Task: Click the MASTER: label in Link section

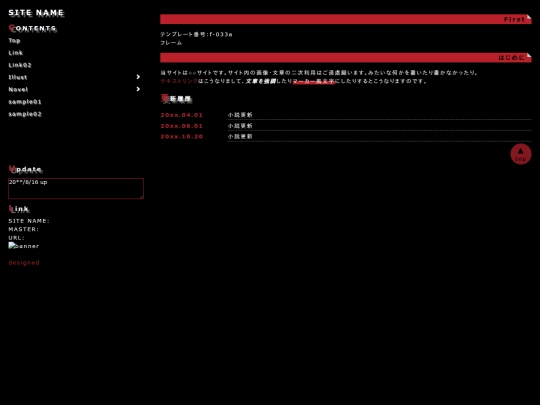Action: tap(23, 229)
